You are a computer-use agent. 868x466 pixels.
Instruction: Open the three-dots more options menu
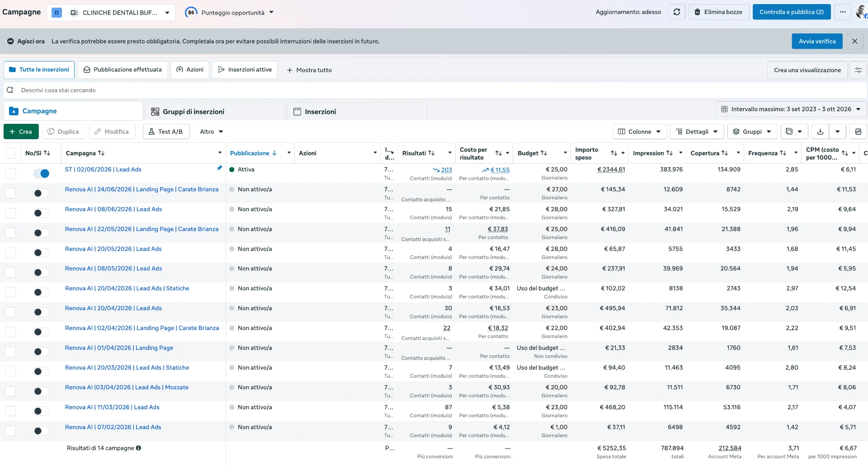coord(843,12)
